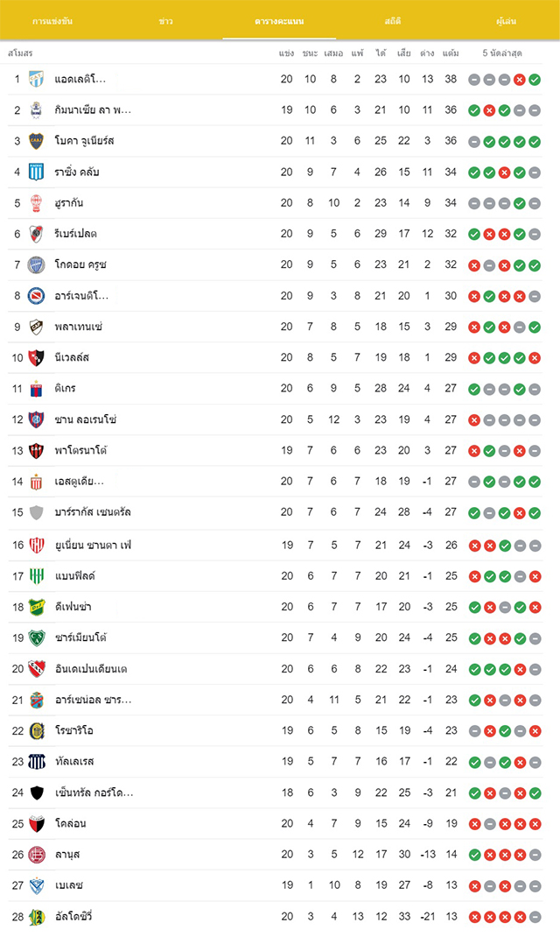Click the แต้ม points column header
The height and width of the screenshot is (937, 560).
451,53
